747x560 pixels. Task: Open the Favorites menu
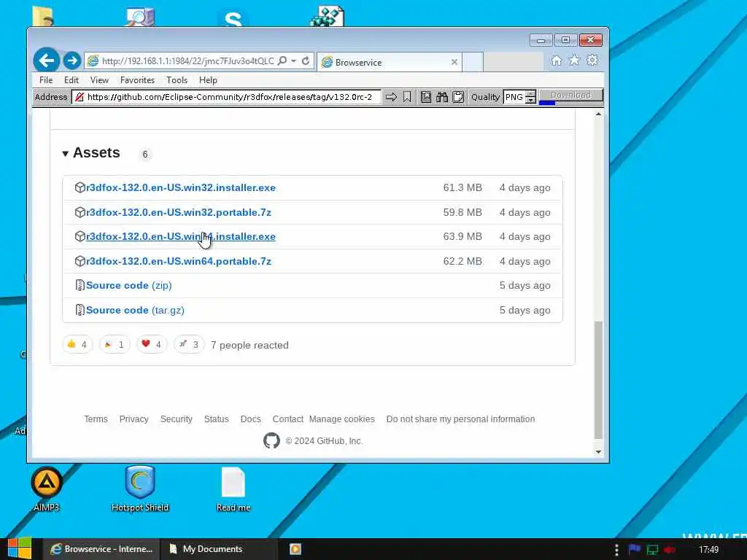(x=137, y=80)
